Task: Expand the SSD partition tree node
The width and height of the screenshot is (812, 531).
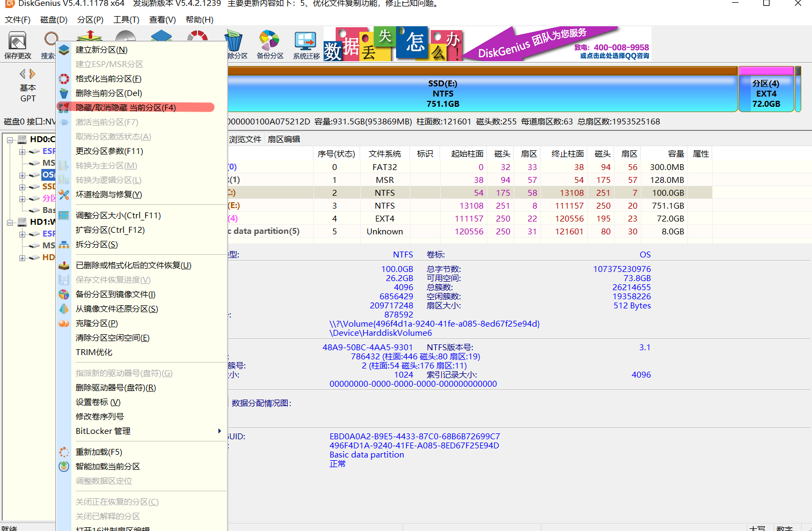Action: point(22,187)
